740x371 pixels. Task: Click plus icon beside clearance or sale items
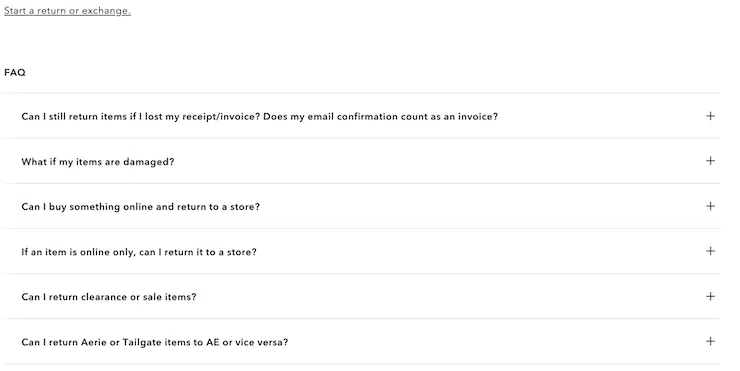tap(710, 296)
